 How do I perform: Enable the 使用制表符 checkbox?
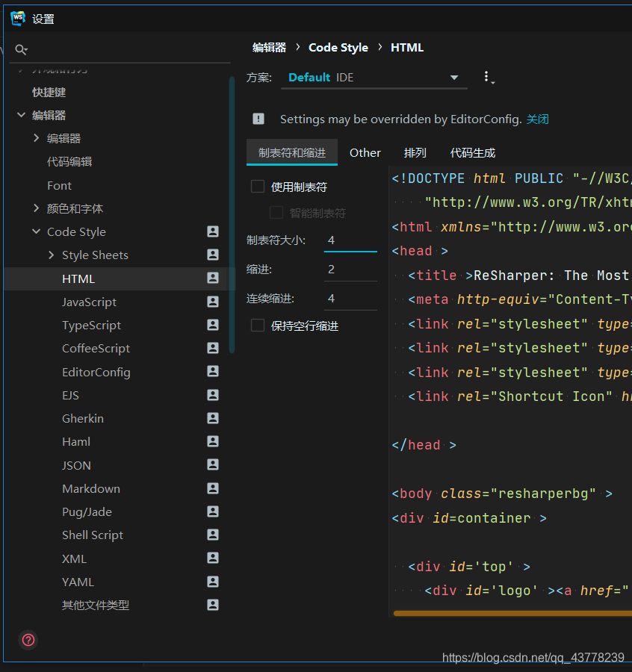258,187
